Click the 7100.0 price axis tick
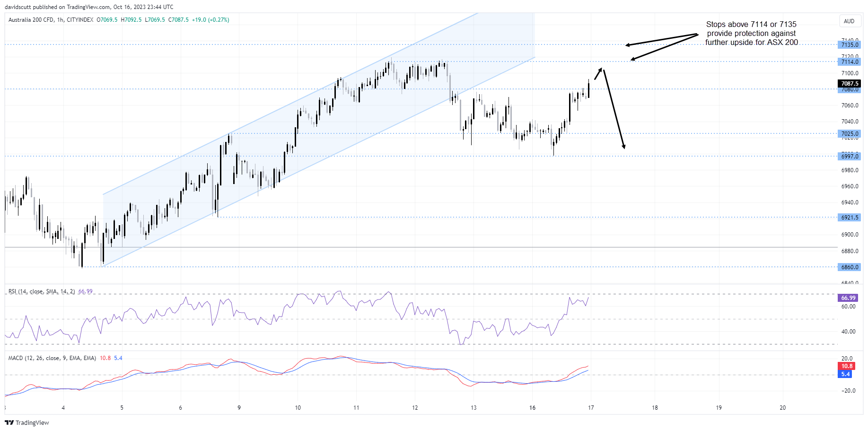Image resolution: width=868 pixels, height=431 pixels. coord(850,73)
